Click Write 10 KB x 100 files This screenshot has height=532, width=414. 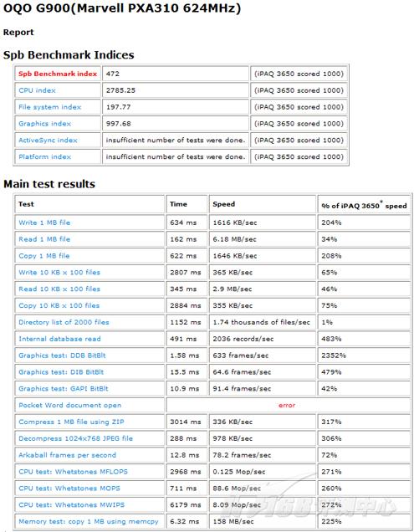coord(59,273)
